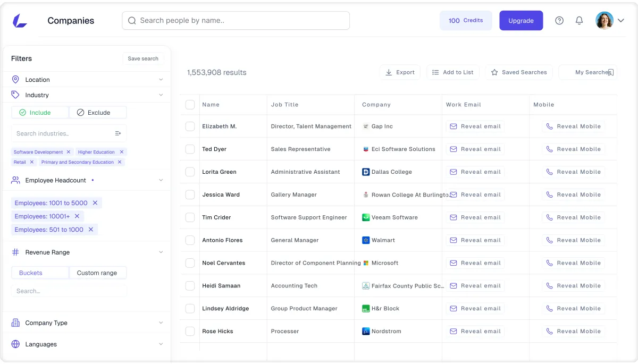
Task: Click the Veeam Software logo icon
Action: click(366, 217)
